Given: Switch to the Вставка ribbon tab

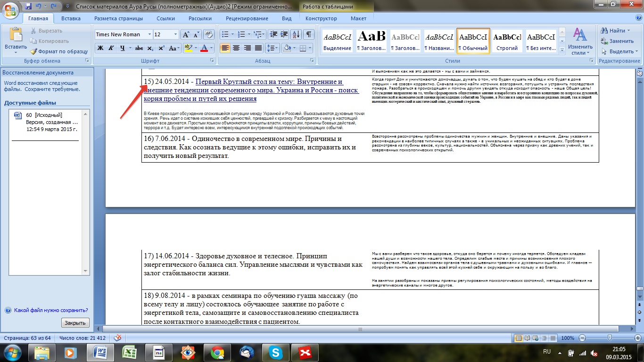Looking at the screenshot, I should pyautogui.click(x=71, y=18).
